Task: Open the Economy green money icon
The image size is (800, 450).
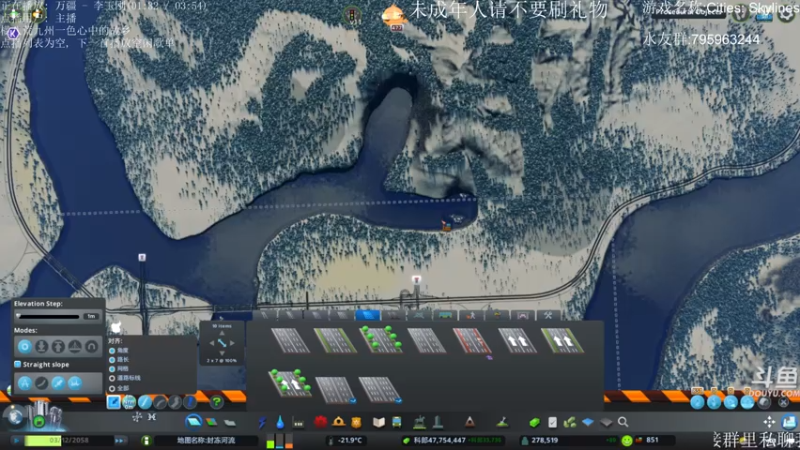Action: [534, 422]
